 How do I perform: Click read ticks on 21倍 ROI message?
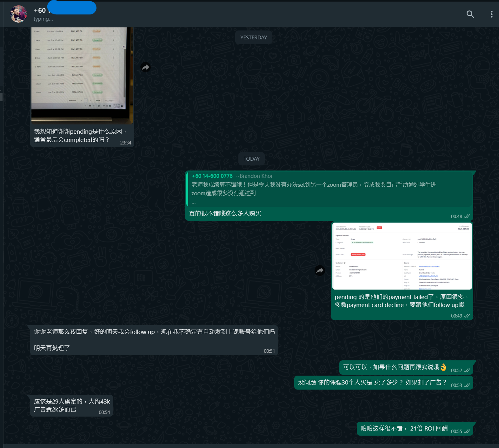[x=467, y=431]
